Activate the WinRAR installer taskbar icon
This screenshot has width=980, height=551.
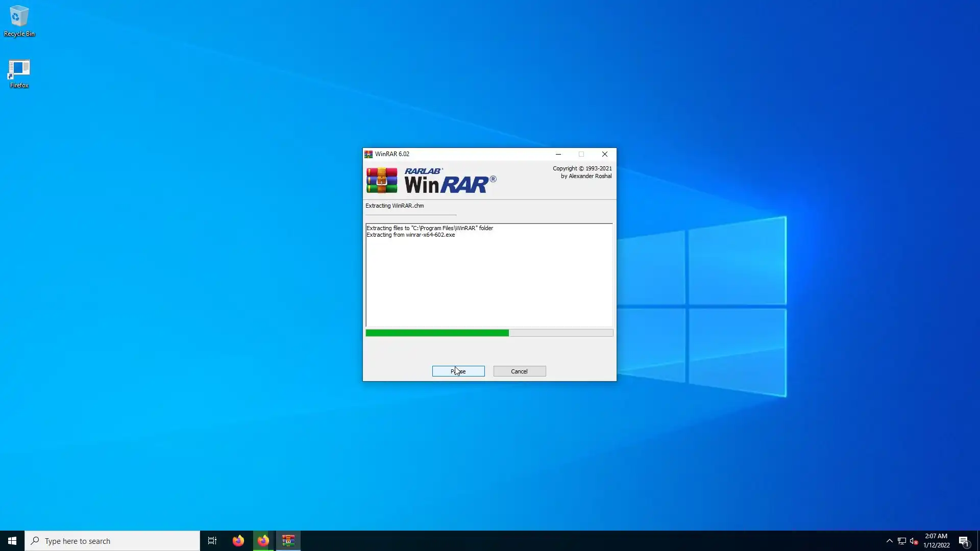(x=288, y=541)
